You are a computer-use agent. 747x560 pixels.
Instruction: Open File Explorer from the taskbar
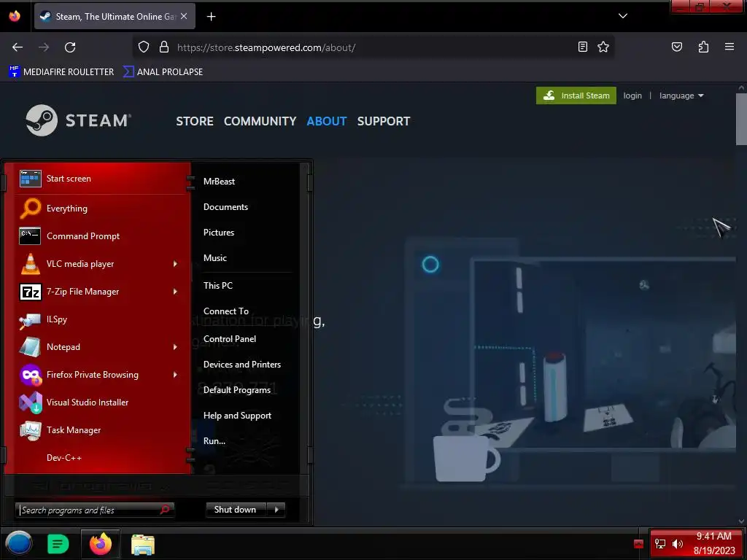click(x=143, y=544)
